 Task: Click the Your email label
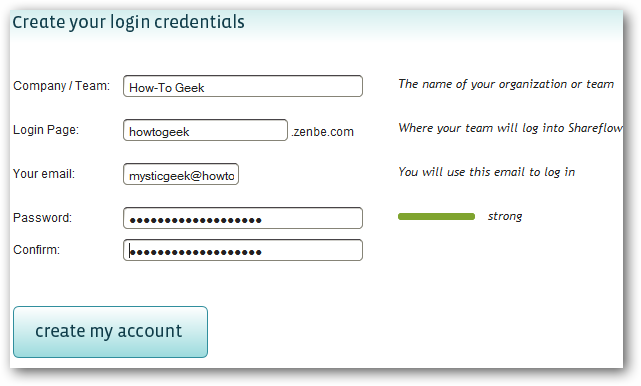click(x=44, y=174)
